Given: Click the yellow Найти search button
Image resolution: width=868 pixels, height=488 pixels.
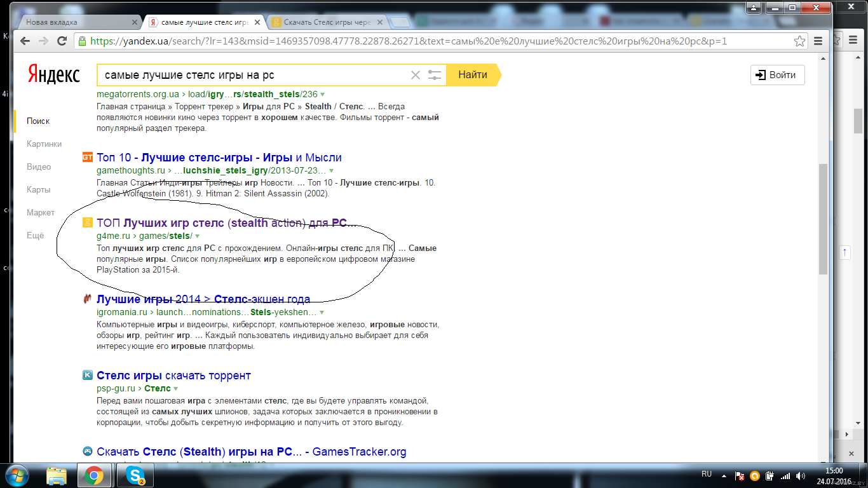Looking at the screenshot, I should point(473,75).
